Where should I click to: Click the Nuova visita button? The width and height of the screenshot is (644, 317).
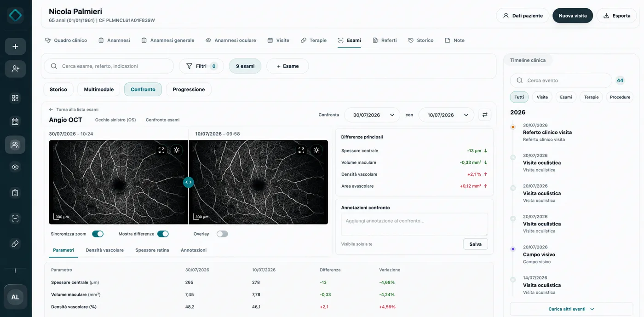click(573, 16)
